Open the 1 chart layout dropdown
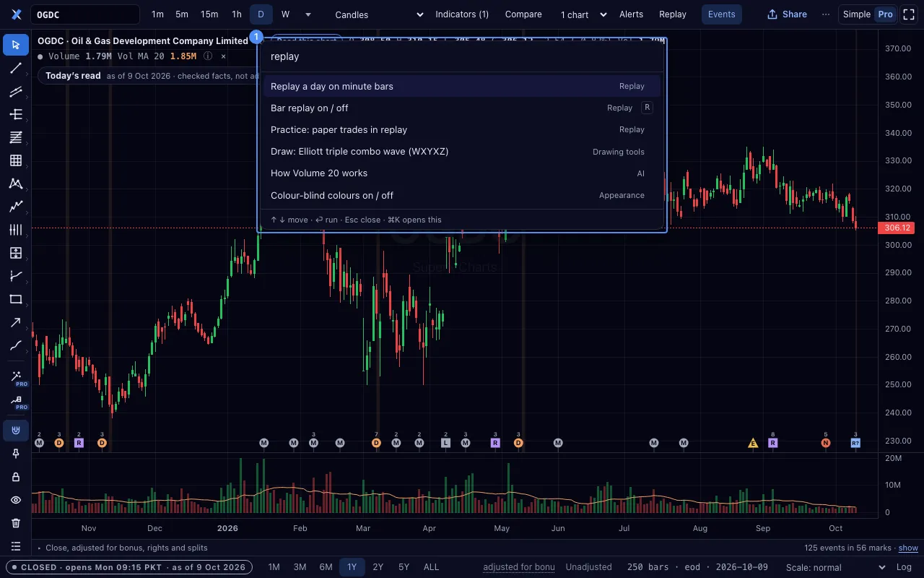This screenshot has height=578, width=924. click(583, 14)
